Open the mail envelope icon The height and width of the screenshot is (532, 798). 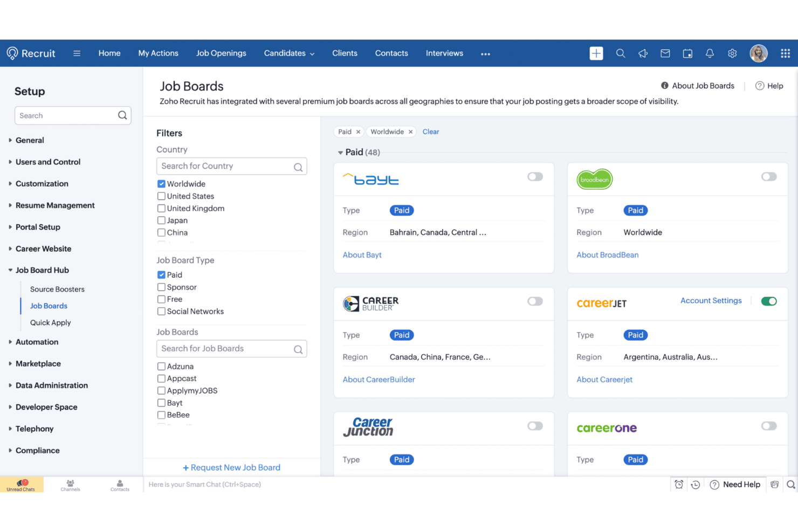(x=665, y=53)
